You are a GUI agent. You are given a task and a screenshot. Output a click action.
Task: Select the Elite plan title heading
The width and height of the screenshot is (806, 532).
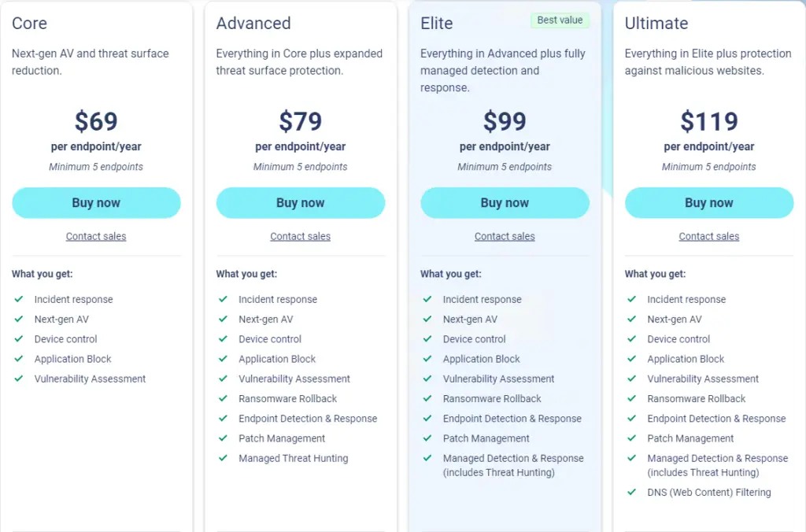[437, 24]
